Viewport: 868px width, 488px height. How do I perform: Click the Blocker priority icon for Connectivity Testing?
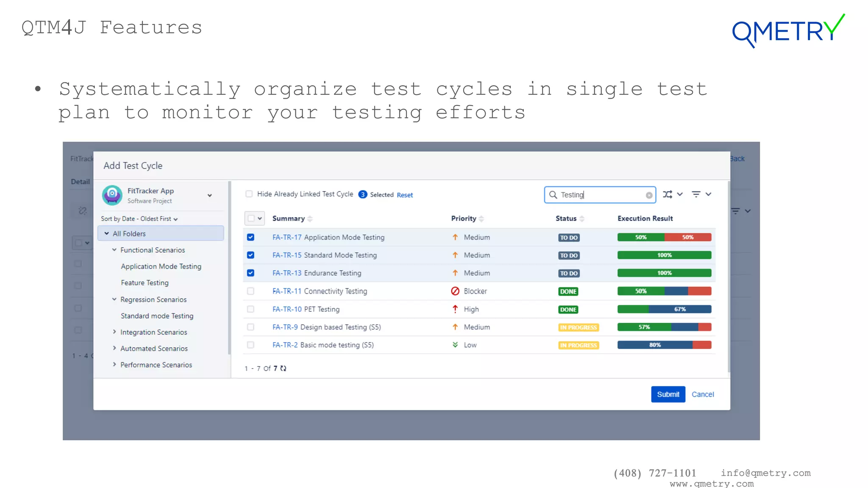tap(455, 291)
